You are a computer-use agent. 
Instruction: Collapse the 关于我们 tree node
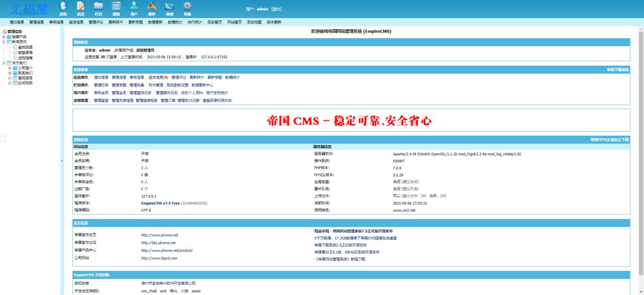tap(4, 63)
